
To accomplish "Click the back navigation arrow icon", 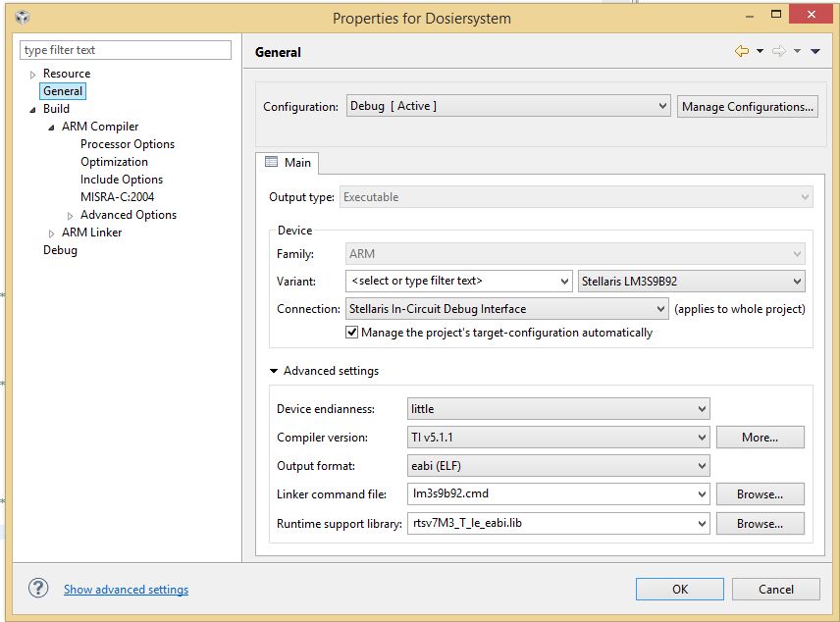I will click(x=742, y=51).
